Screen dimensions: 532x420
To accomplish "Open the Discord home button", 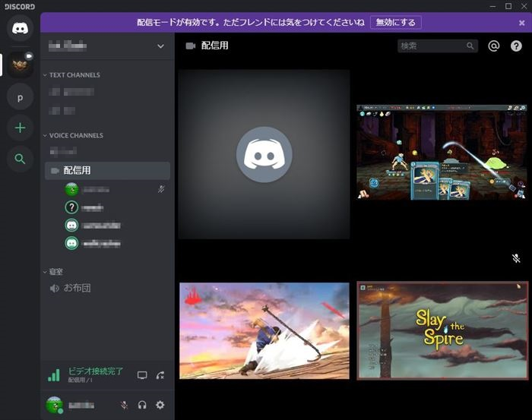I will pyautogui.click(x=20, y=28).
